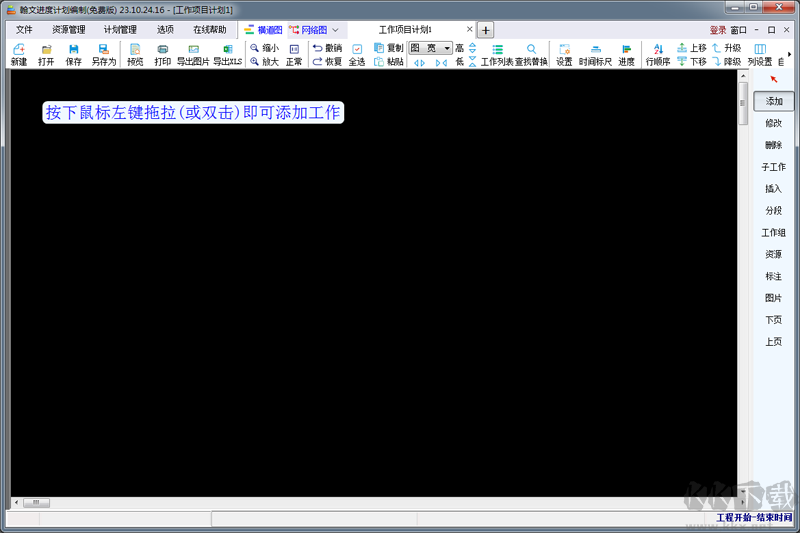
Task: Click the horizontal scrollbar thumb
Action: 36,502
